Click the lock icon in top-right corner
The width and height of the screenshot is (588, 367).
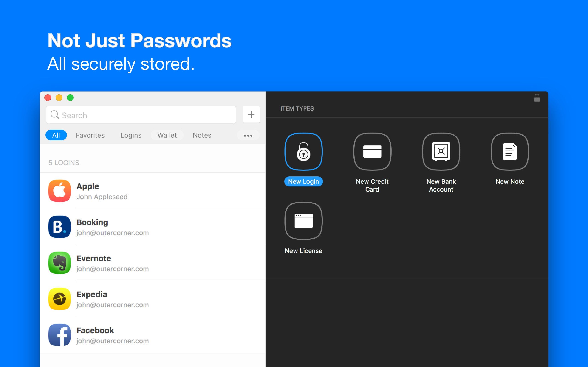point(537,98)
